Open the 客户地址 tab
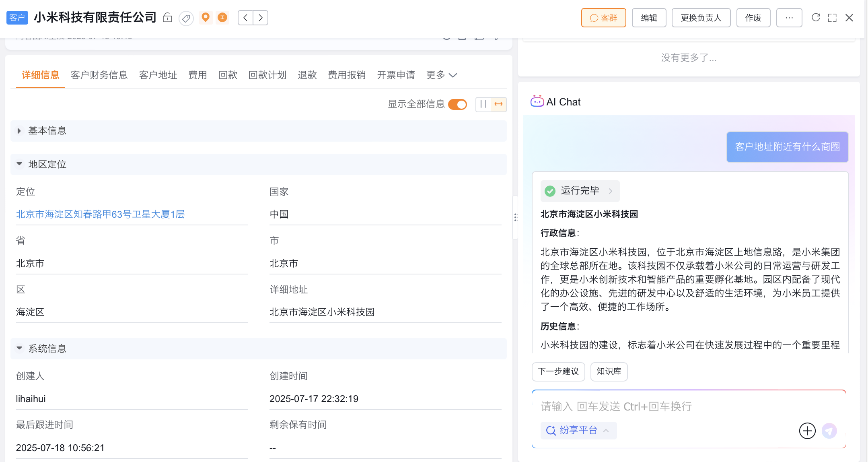Screen dimensions: 868x462 click(x=158, y=75)
